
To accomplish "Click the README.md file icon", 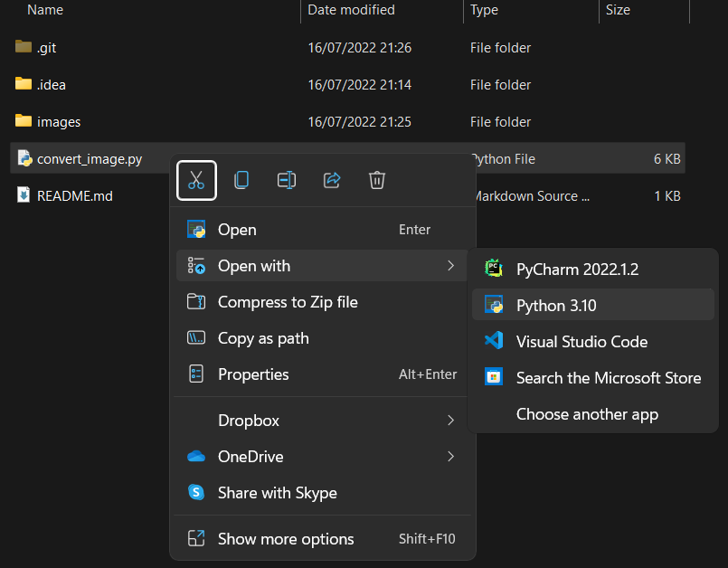I will click(x=24, y=195).
